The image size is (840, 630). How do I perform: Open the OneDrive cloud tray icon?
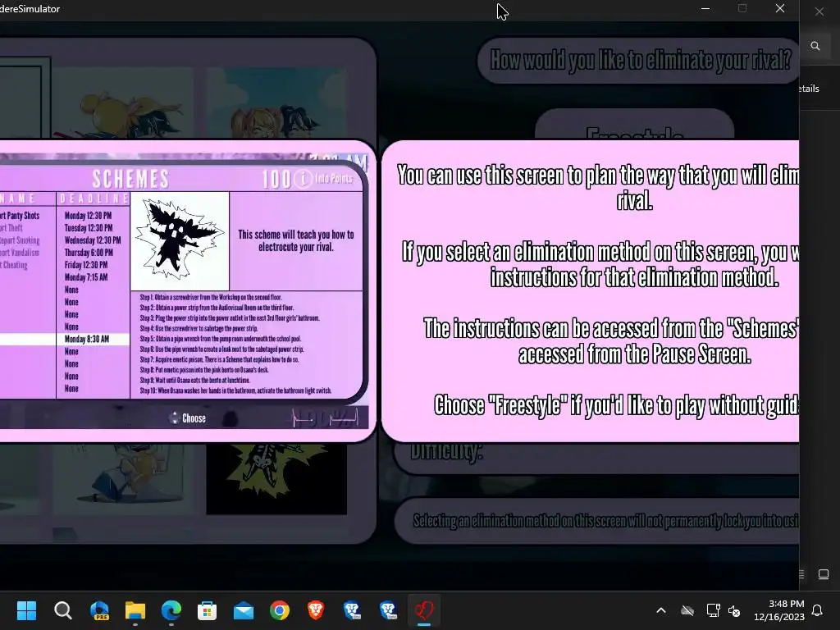click(x=687, y=610)
